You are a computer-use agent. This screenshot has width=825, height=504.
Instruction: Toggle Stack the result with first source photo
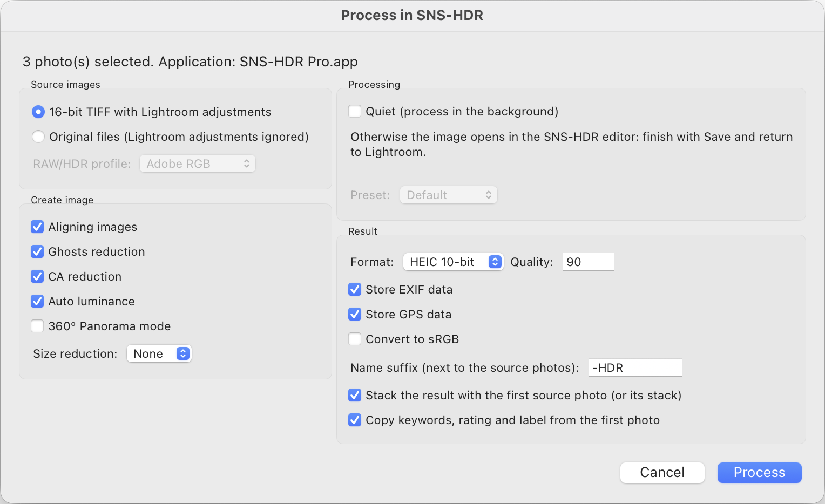coord(355,395)
